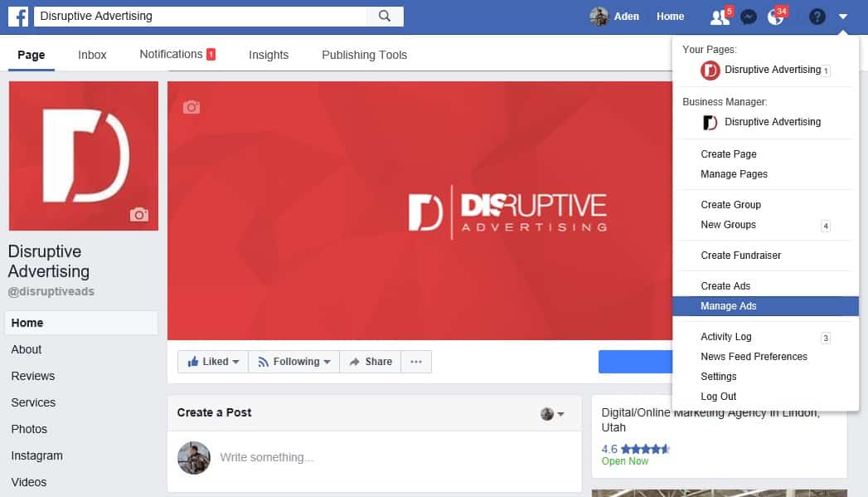Viewport: 868px width, 497px height.
Task: Switch to the Inbox tab
Action: click(92, 55)
